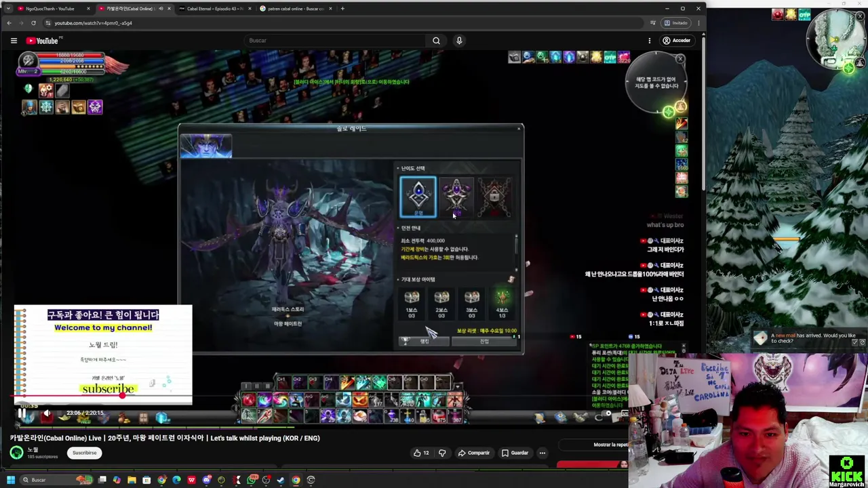
Task: Dislike the video with thumbs-down icon
Action: [442, 453]
